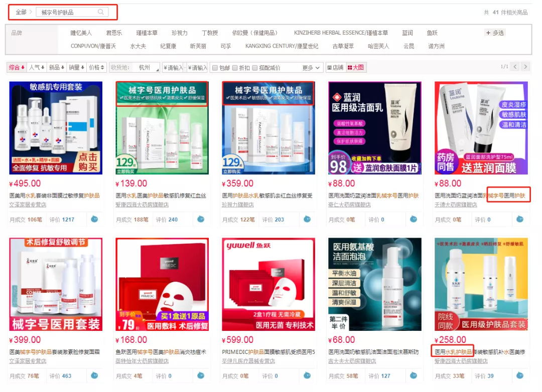542x392 pixels.
Task: Visit the 吉大夫大药房旗舰店 shop link
Action: pyautogui.click(x=352, y=361)
